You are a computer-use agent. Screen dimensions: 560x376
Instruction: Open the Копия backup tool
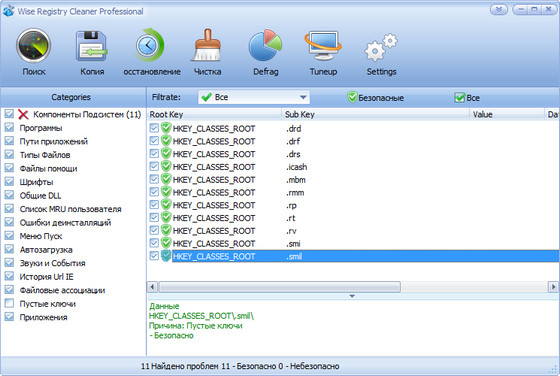(x=92, y=46)
